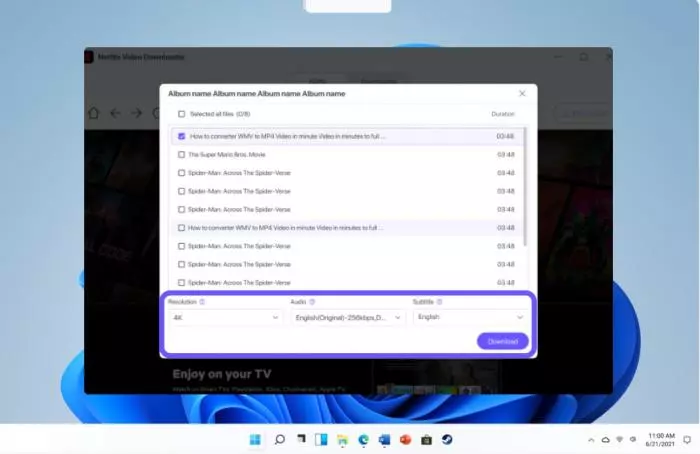Check the unticked How to converter WMV row
The width and height of the screenshot is (700, 454).
pyautogui.click(x=181, y=228)
